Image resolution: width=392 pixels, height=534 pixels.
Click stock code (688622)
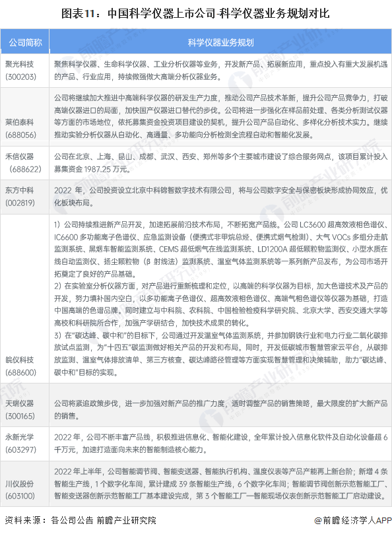(26, 169)
